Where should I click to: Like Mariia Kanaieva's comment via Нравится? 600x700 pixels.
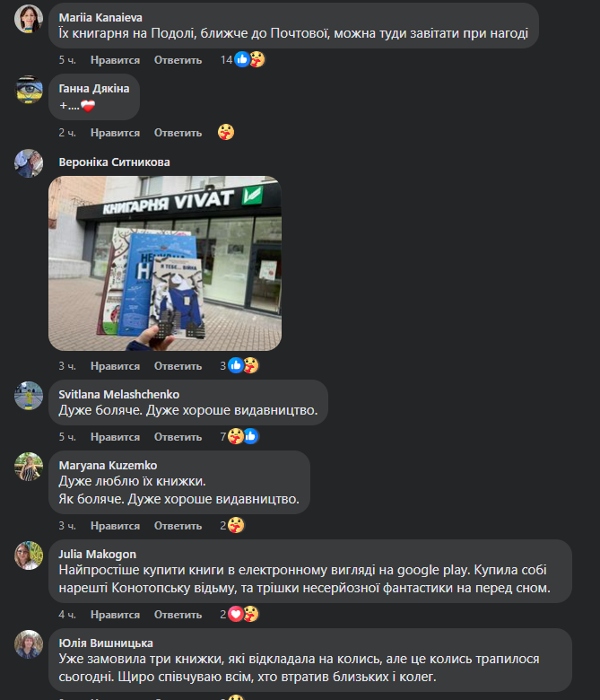point(115,60)
